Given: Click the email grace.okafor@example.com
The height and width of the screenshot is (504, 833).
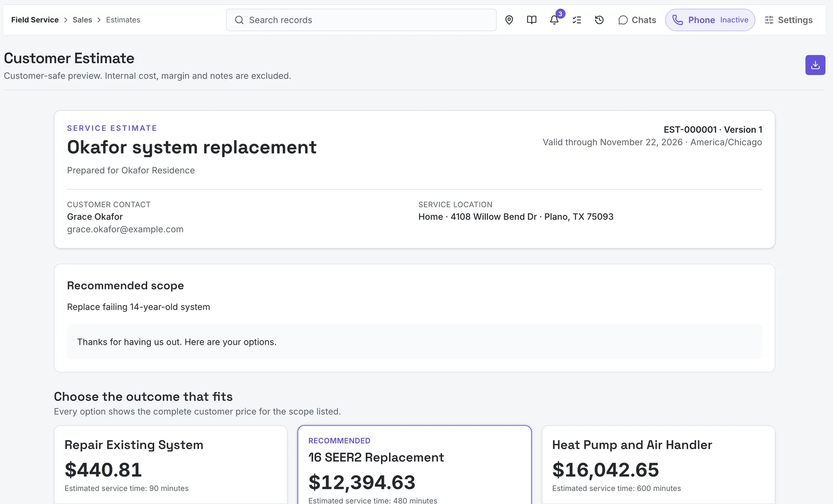Looking at the screenshot, I should (x=125, y=229).
